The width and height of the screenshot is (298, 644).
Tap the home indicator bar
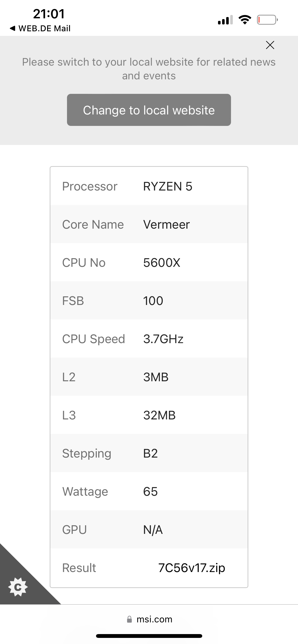coord(149,636)
